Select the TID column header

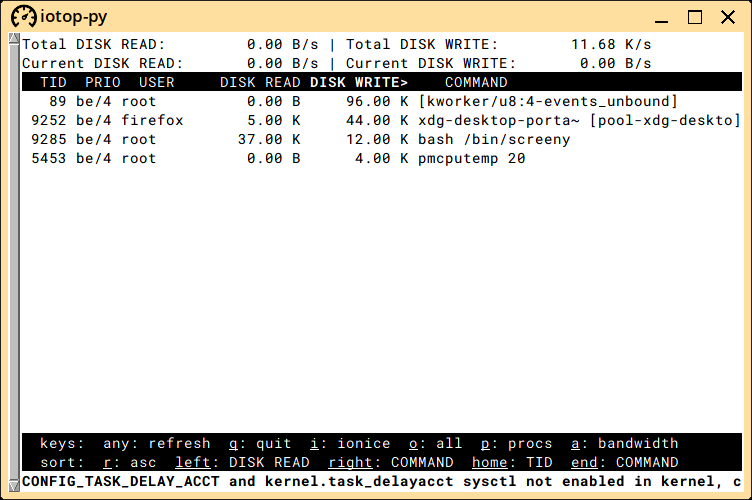tap(53, 82)
